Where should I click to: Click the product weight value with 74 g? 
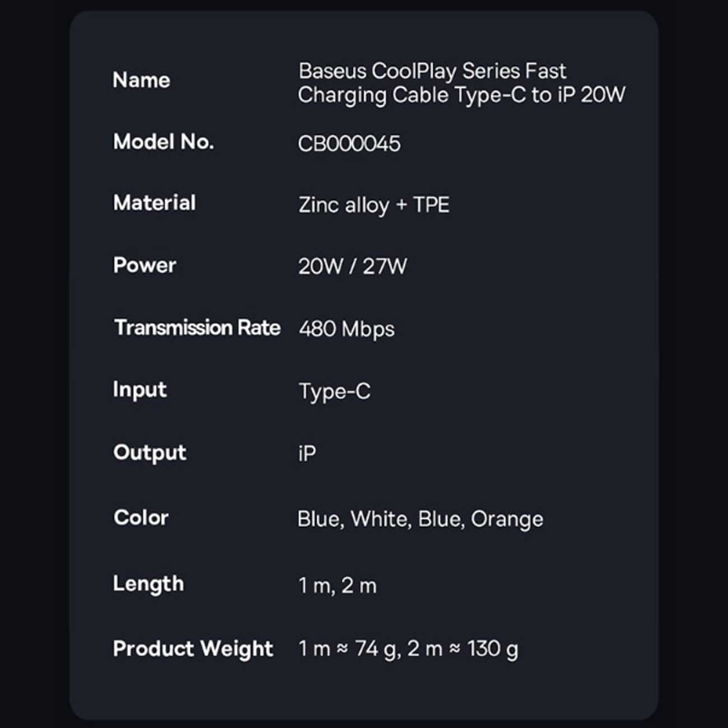408,649
